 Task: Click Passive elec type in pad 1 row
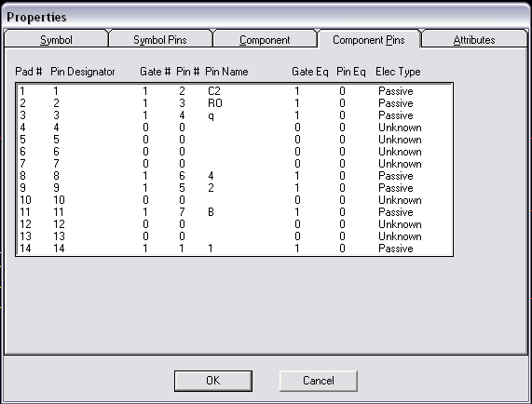pyautogui.click(x=396, y=91)
